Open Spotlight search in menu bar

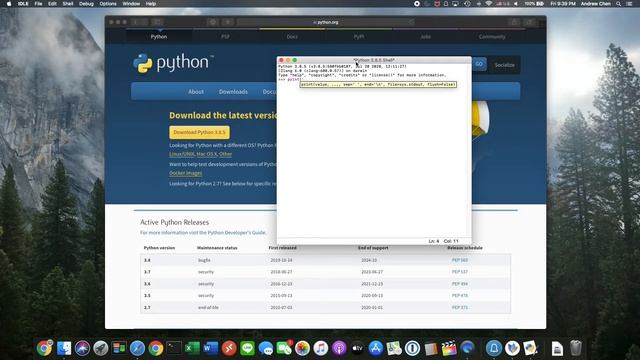[619, 4]
